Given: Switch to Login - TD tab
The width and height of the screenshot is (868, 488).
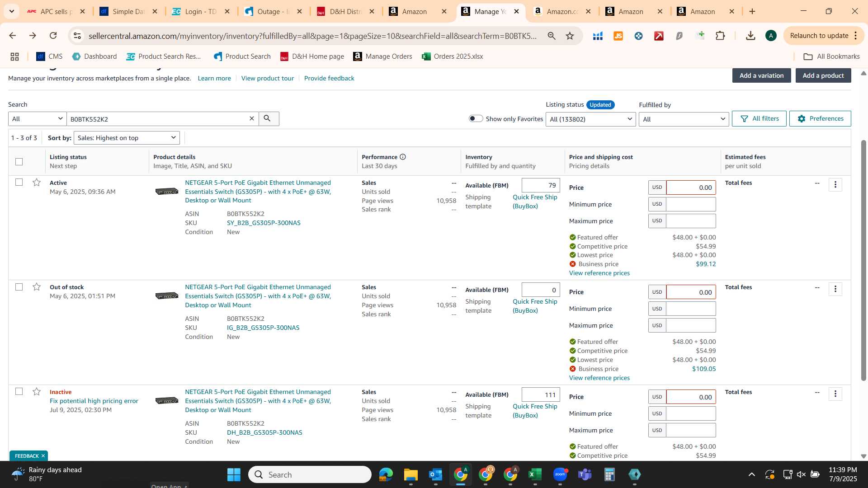Looking at the screenshot, I should (x=201, y=11).
